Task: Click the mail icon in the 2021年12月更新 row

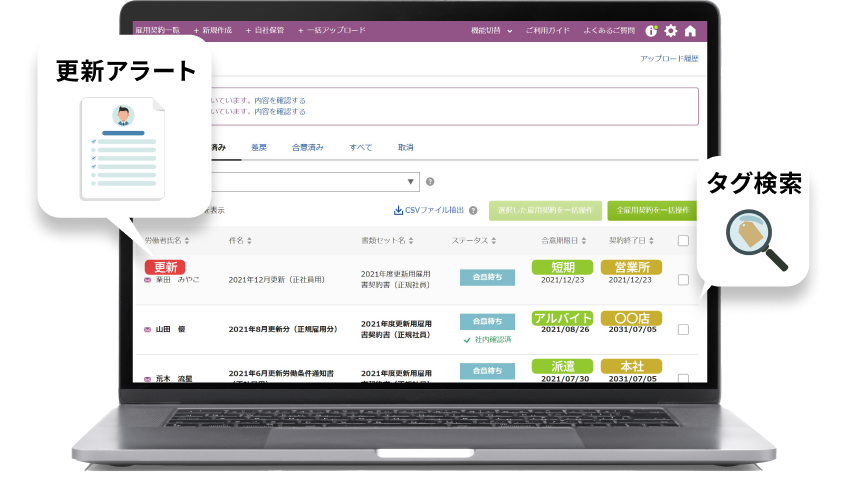Action: click(147, 280)
